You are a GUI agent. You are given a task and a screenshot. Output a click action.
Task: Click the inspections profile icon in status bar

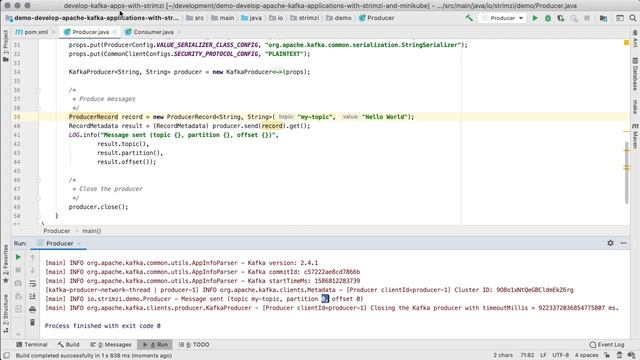click(x=619, y=355)
